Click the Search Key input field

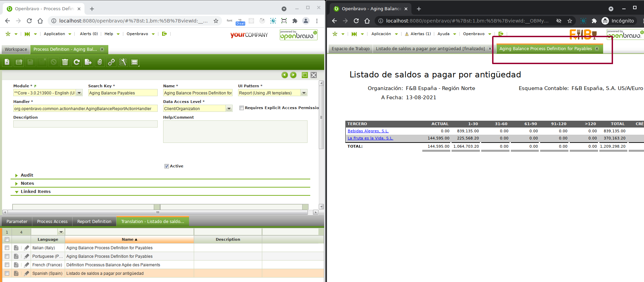point(123,93)
